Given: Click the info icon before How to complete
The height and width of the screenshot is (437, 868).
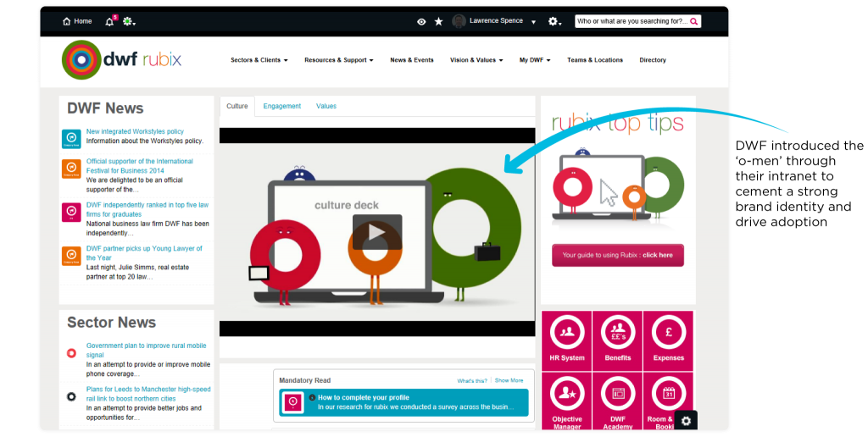Looking at the screenshot, I should [x=312, y=398].
